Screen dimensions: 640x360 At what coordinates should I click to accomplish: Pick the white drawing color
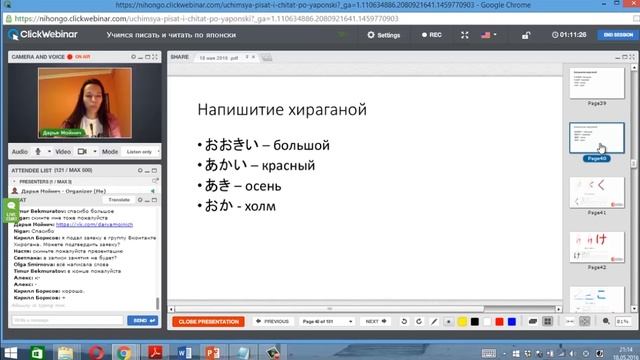(x=487, y=322)
